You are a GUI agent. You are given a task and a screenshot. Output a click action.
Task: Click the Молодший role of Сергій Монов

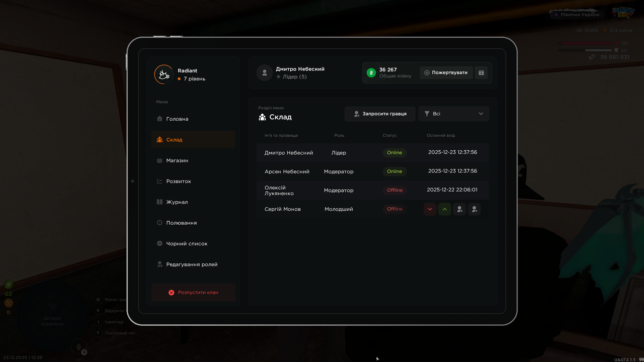(339, 209)
